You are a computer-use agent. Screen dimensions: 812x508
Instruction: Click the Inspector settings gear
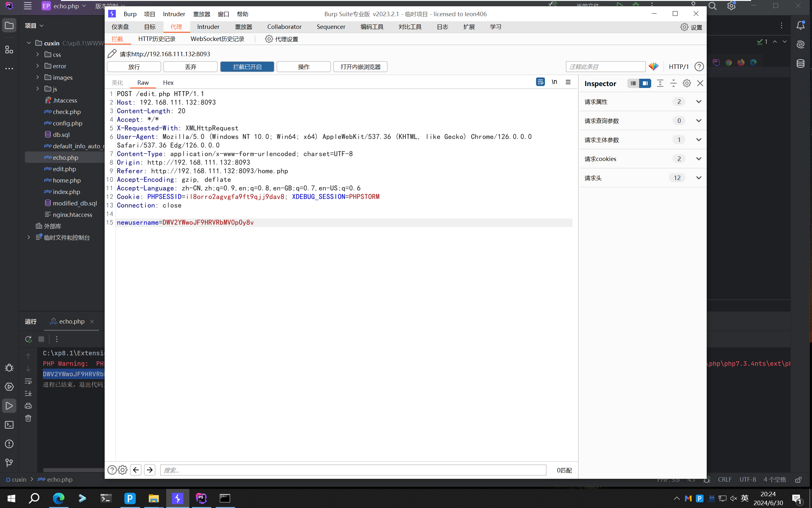(x=686, y=83)
